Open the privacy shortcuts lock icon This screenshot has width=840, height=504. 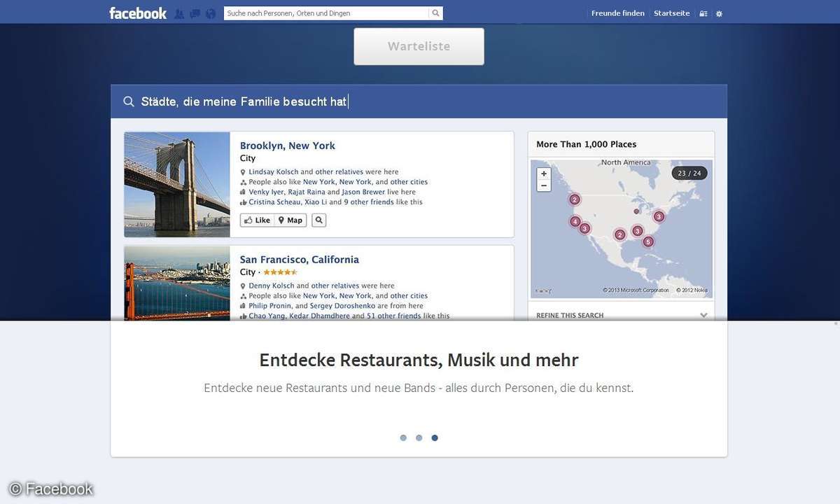click(x=703, y=13)
